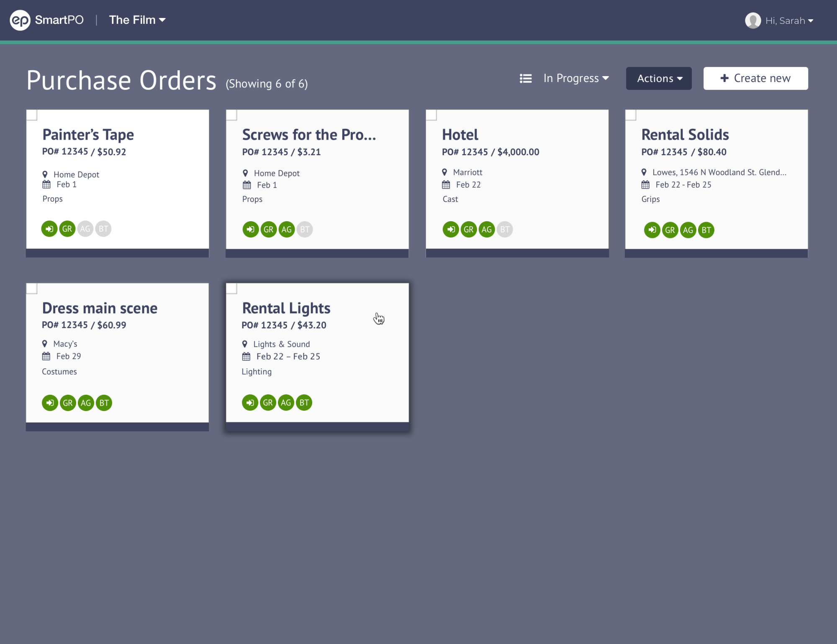This screenshot has width=837, height=644.
Task: Click 'Lighting' department label
Action: coord(257,372)
